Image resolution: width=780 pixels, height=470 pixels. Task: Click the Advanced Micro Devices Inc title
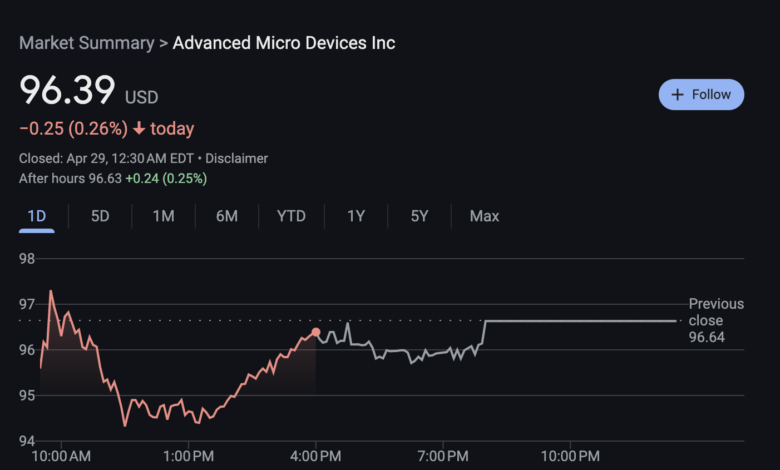coord(284,43)
